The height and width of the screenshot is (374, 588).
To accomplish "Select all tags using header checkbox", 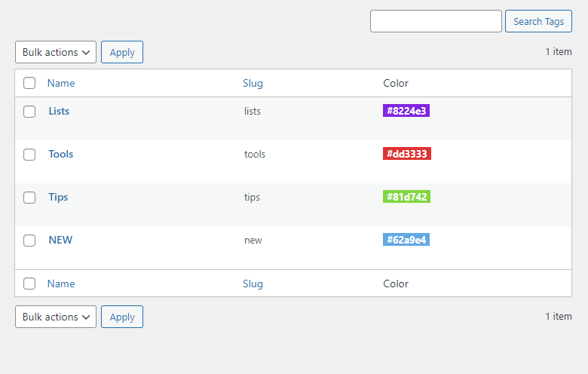I will [29, 84].
